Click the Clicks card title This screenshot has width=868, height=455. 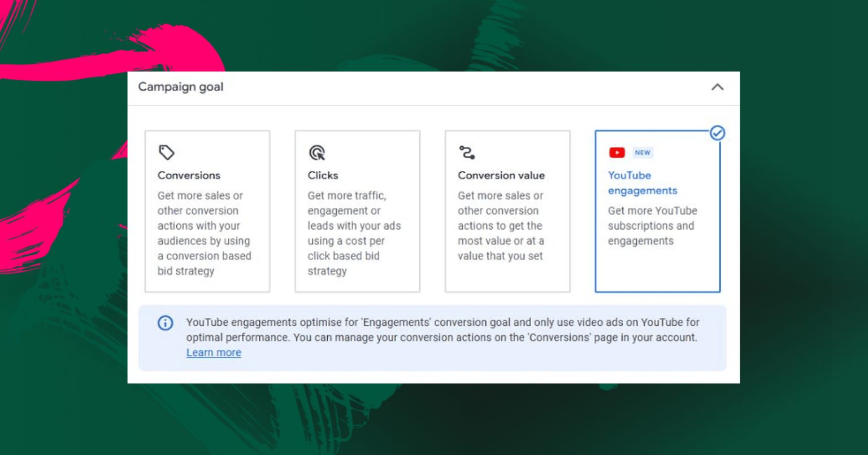point(323,176)
